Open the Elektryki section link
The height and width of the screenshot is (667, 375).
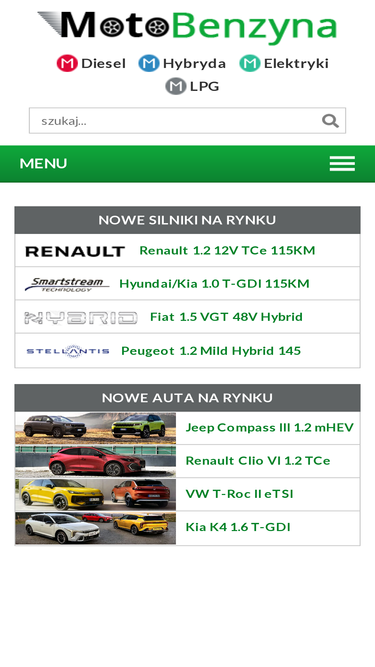(x=296, y=63)
